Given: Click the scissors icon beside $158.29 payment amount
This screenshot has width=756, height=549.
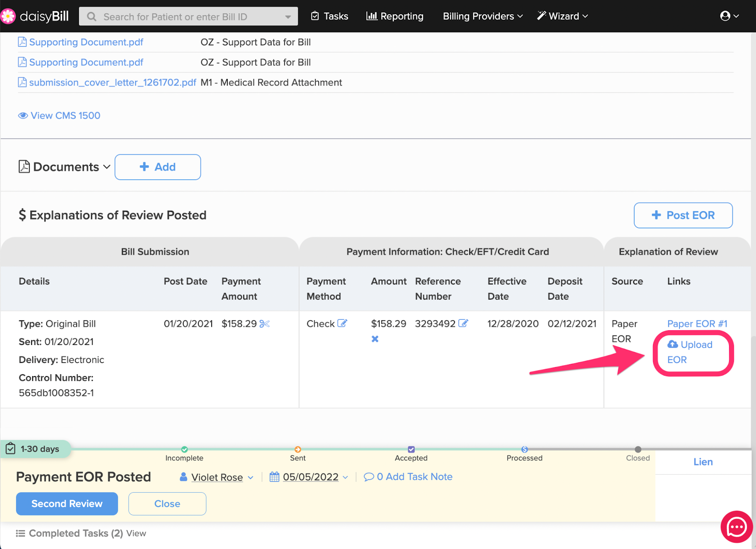Looking at the screenshot, I should coord(265,324).
